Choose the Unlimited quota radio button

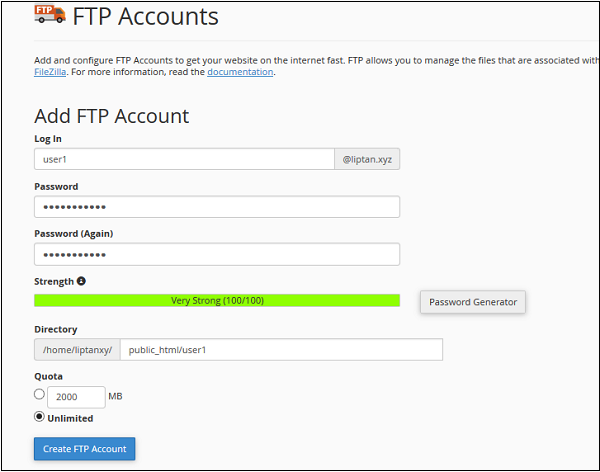[x=39, y=417]
